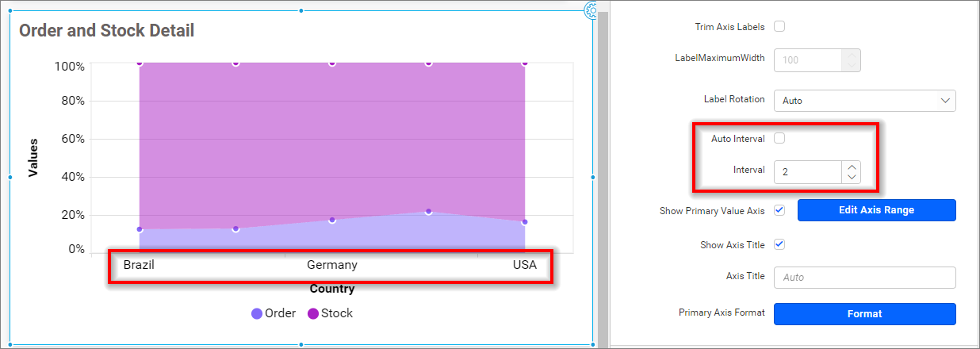The height and width of the screenshot is (349, 980).
Task: Toggle the Auto Interval checkbox
Action: coord(779,139)
